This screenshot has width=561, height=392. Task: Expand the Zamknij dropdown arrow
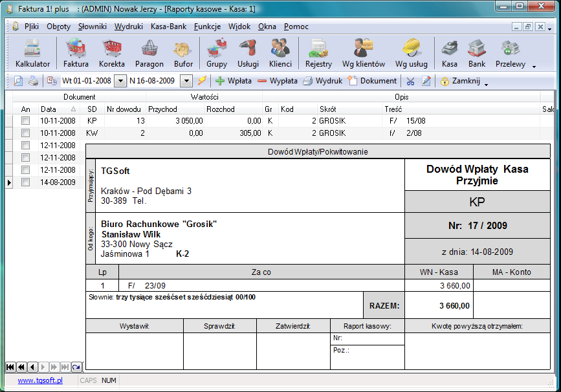[486, 83]
